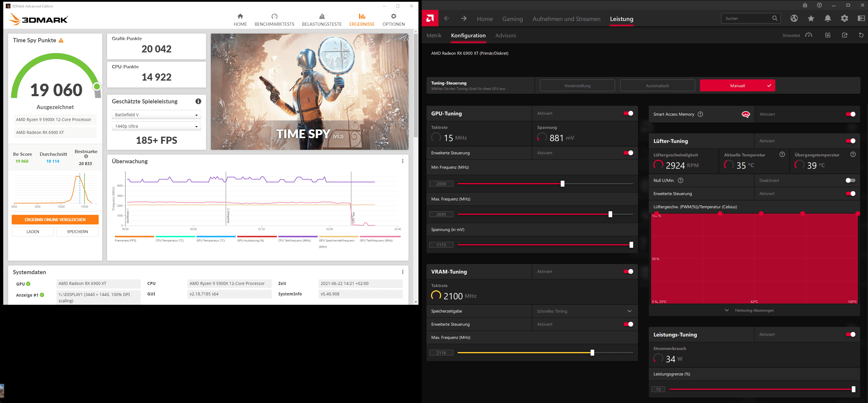The height and width of the screenshot is (403, 868).
Task: Toggle GPU Erweiterte Steuerung switch
Action: (x=628, y=153)
